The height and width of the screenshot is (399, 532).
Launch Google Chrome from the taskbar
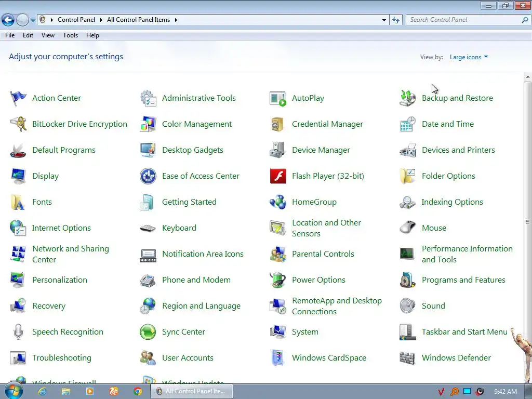[x=137, y=392]
